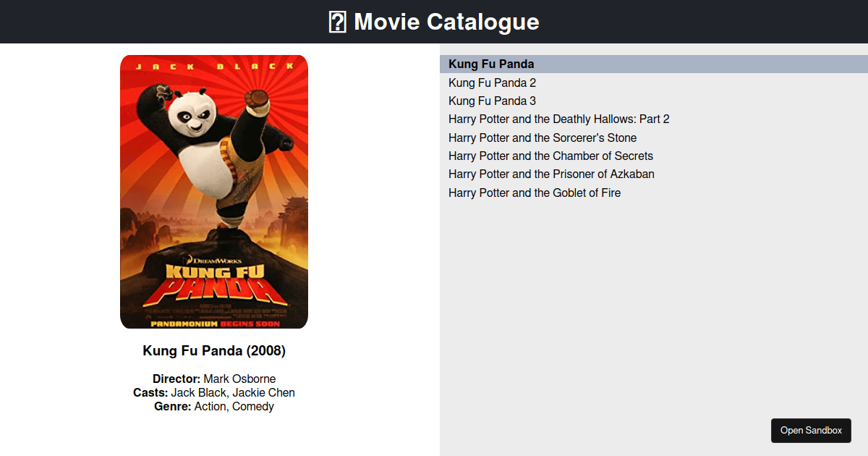Click the Movie Catalogue title

coord(445,22)
